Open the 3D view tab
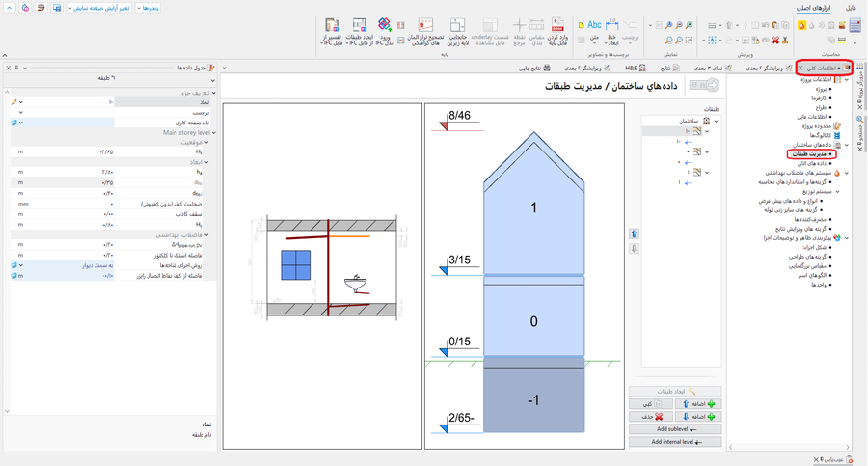The width and height of the screenshot is (868, 466). pos(709,69)
